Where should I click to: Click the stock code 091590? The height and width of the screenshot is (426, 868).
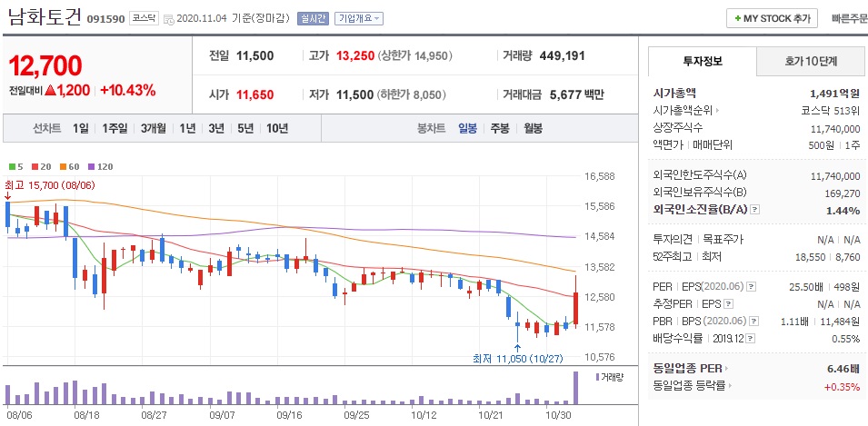pyautogui.click(x=105, y=19)
